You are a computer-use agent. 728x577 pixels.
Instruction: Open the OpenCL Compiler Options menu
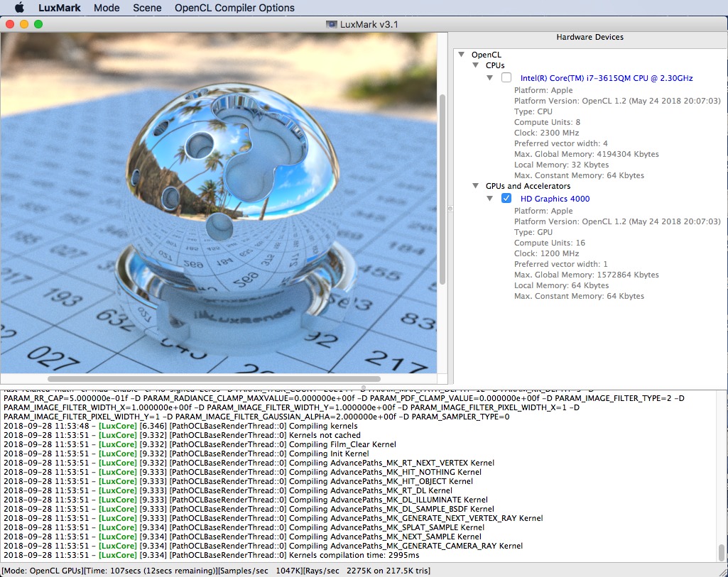click(x=234, y=8)
